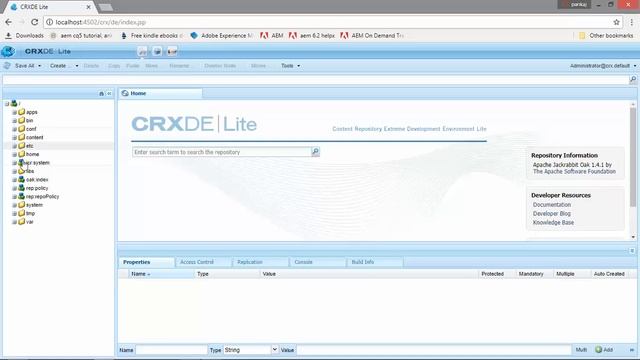Expand the content tree node
640x360 pixels.
click(x=14, y=138)
